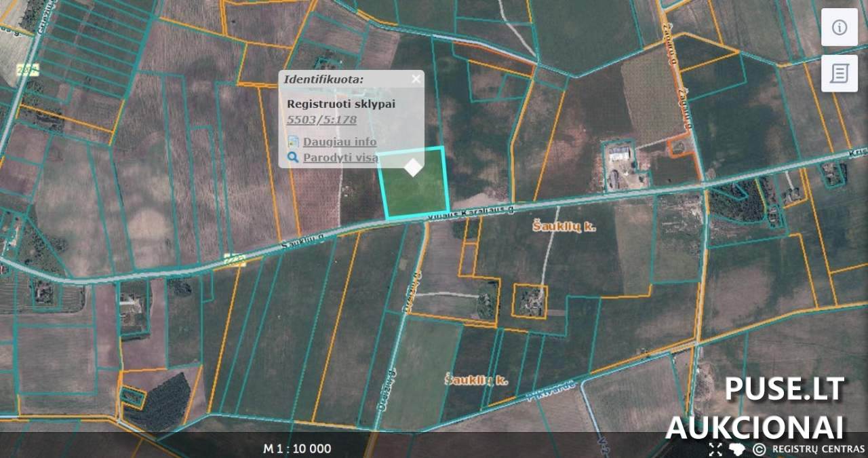Screen dimensions: 868x458
Task: Click the lower Šauklių k. village label
Action: point(476,379)
